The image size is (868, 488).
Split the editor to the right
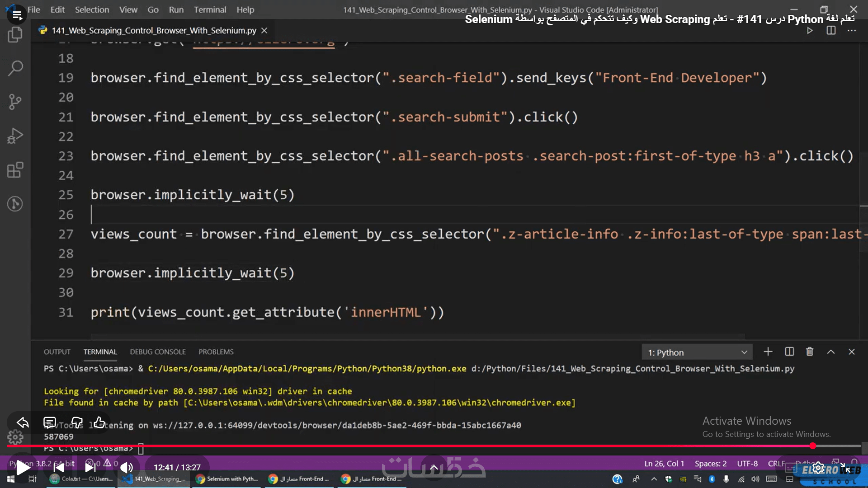(x=831, y=31)
